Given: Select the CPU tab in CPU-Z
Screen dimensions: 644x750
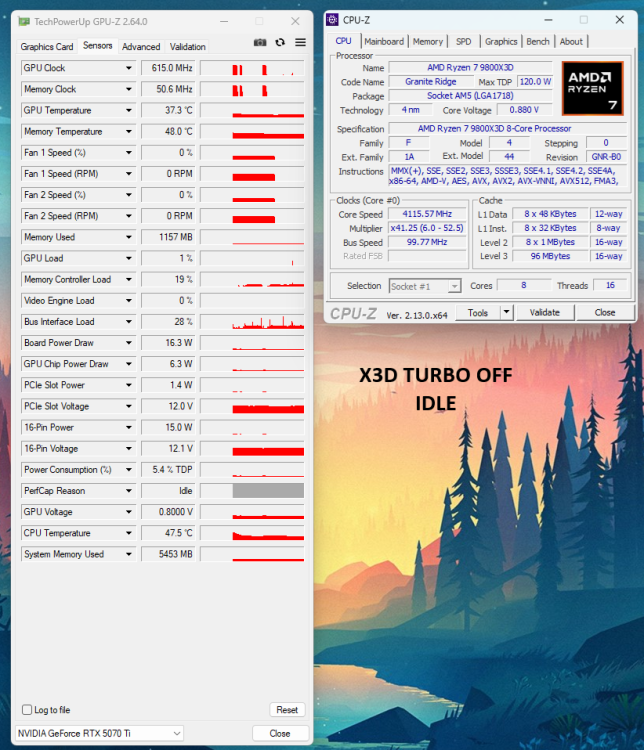Looking at the screenshot, I should [344, 41].
